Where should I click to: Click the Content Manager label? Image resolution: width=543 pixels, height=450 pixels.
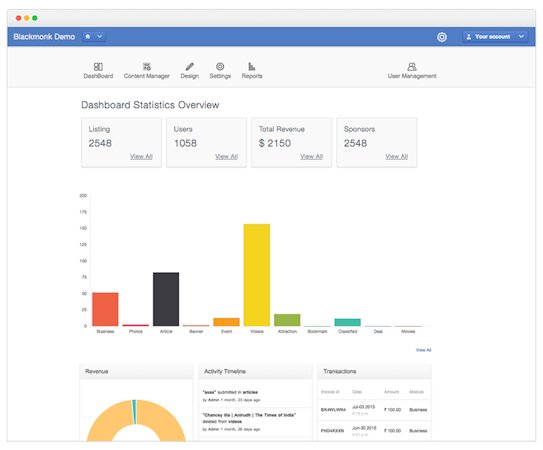click(147, 76)
